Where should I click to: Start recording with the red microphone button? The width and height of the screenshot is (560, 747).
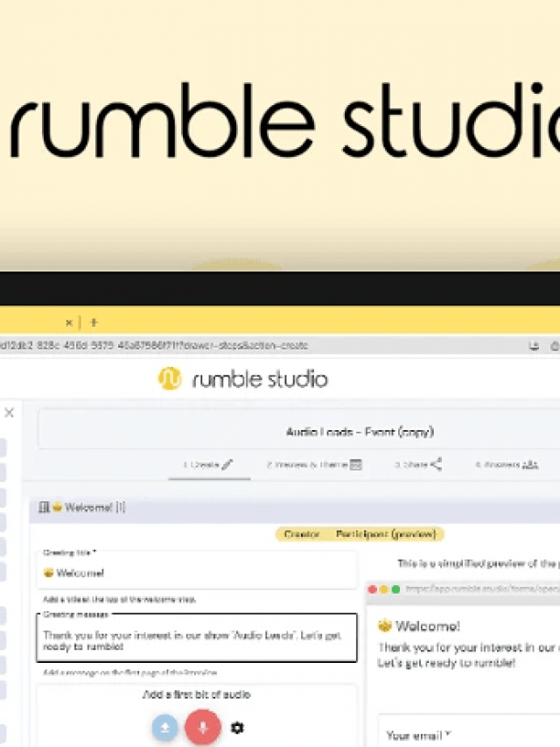click(x=203, y=728)
